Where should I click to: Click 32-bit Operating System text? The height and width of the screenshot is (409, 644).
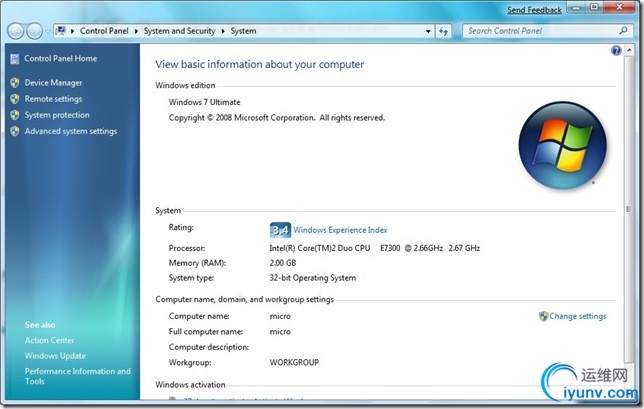click(x=313, y=278)
